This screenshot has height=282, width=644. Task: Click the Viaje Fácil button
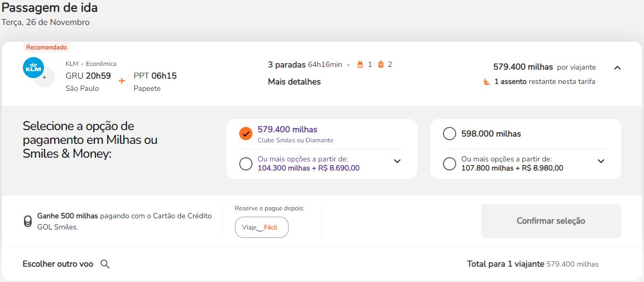point(262,227)
